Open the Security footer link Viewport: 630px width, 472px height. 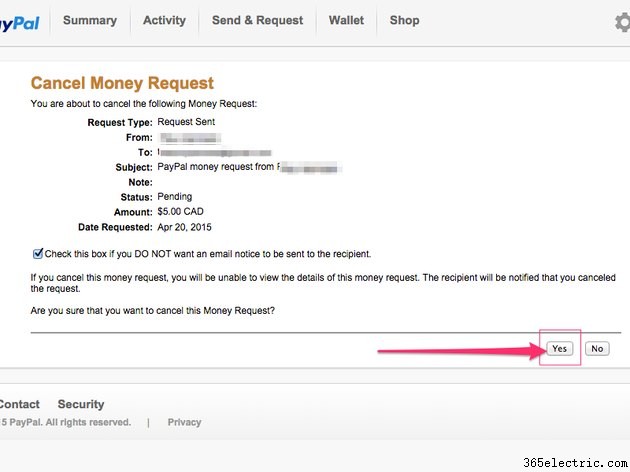(x=81, y=404)
